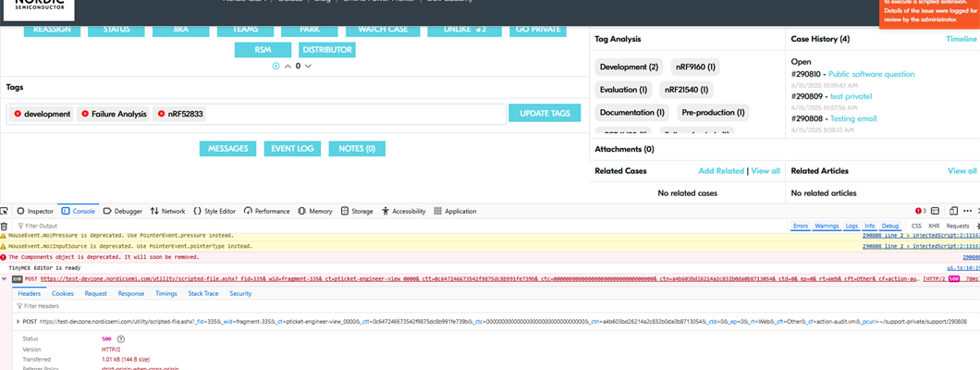Toggle the Warnings filter in console

coord(827,226)
